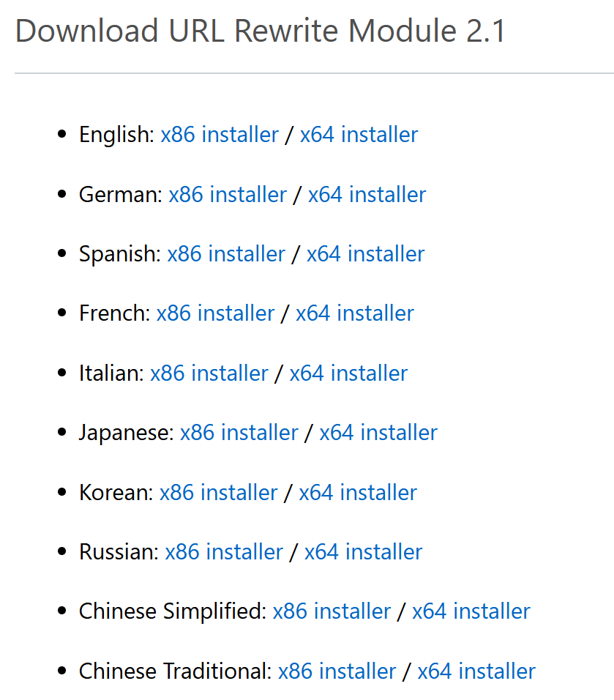
Task: Click the Russian x86 installer link
Action: (224, 552)
